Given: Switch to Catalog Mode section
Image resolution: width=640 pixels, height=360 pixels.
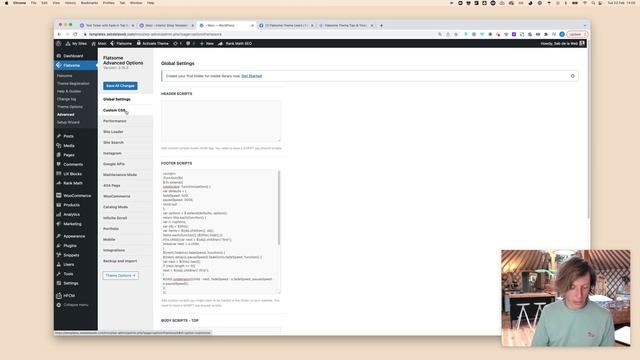Looking at the screenshot, I should click(125, 207).
